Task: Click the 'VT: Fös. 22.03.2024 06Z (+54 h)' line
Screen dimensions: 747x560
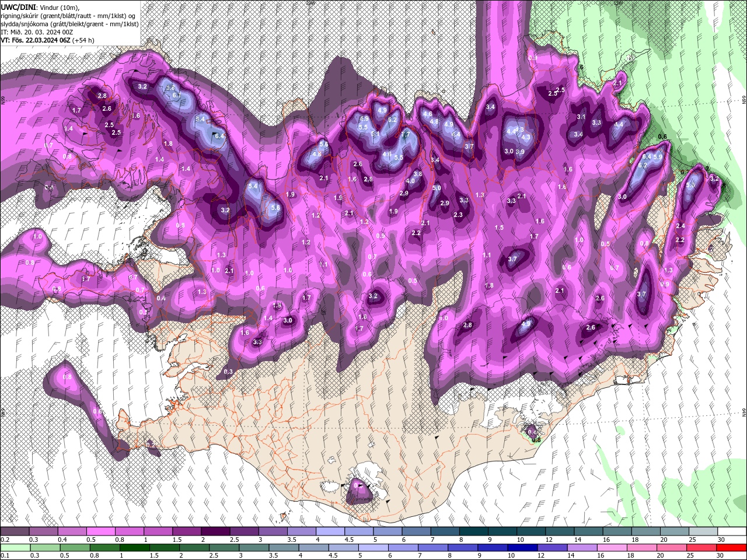Action: (x=47, y=40)
